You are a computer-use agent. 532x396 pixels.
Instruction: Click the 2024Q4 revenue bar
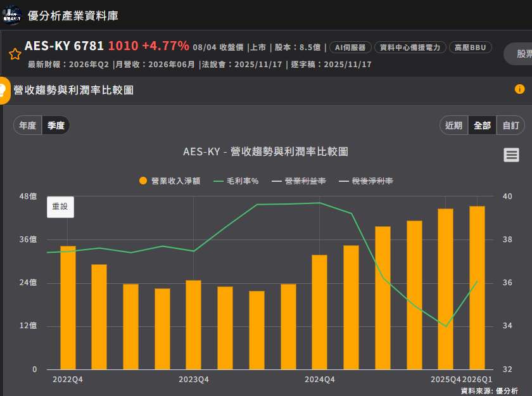pos(320,312)
